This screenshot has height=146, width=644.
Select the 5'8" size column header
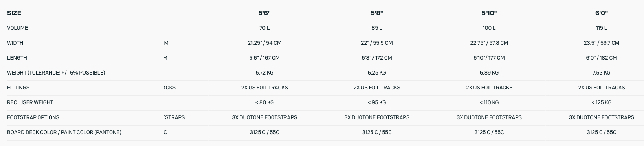(x=377, y=13)
